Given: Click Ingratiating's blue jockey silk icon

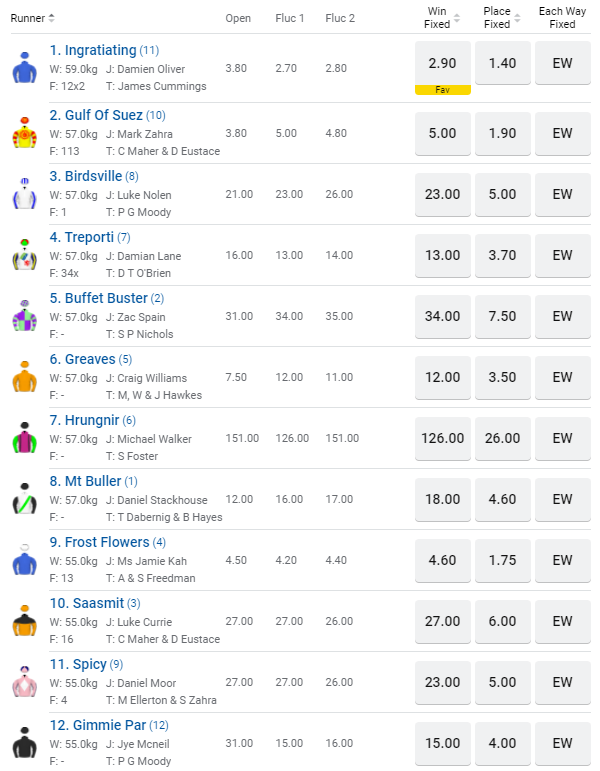Looking at the screenshot, I should tap(24, 69).
